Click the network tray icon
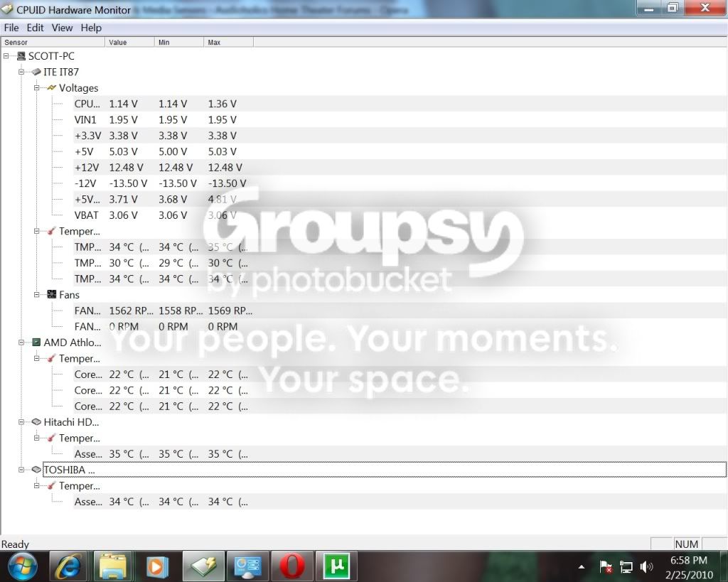The image size is (728, 582). point(626,566)
